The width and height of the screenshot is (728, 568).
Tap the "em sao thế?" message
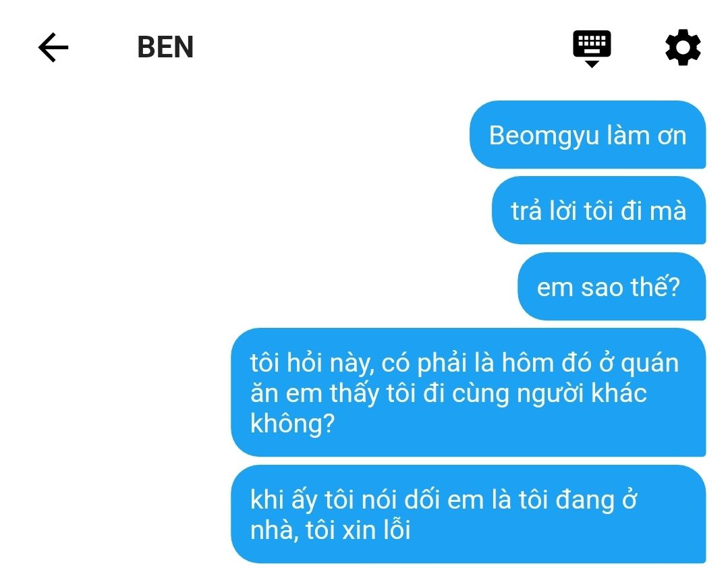click(x=611, y=286)
